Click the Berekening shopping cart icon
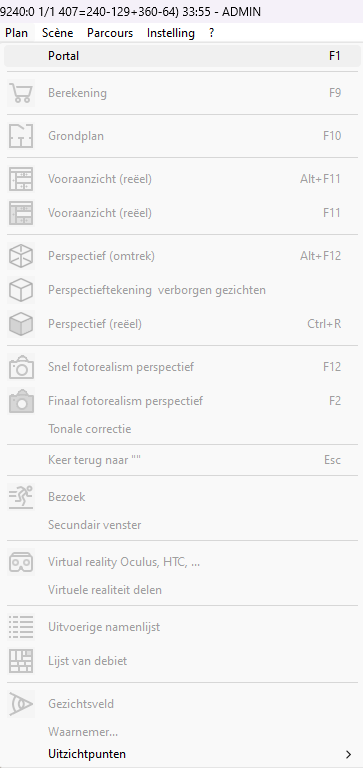 pos(21,93)
